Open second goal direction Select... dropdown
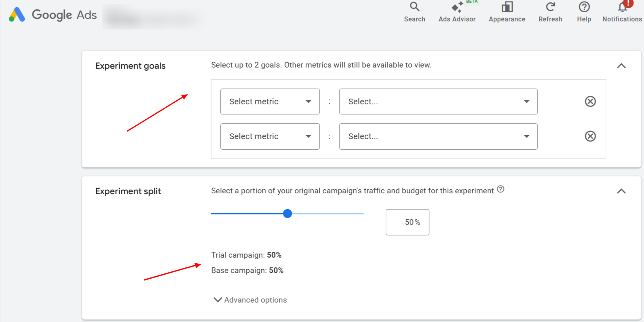This screenshot has height=322, width=644. [438, 136]
